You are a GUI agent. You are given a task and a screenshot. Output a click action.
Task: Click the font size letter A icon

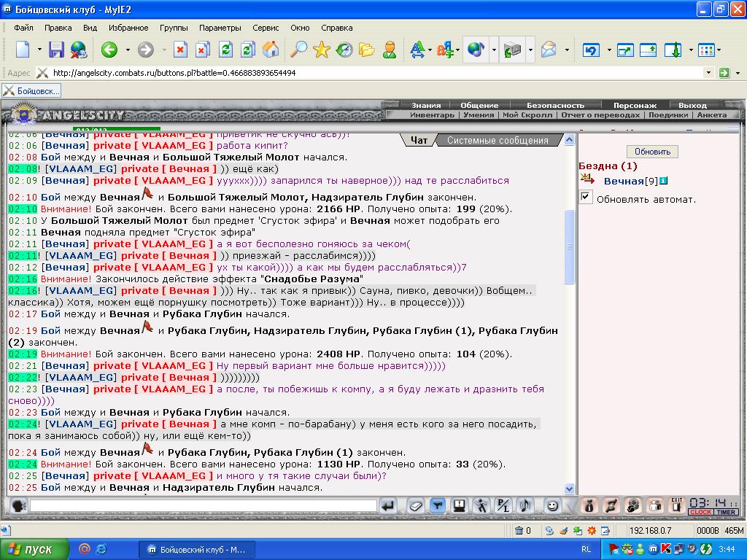click(417, 49)
